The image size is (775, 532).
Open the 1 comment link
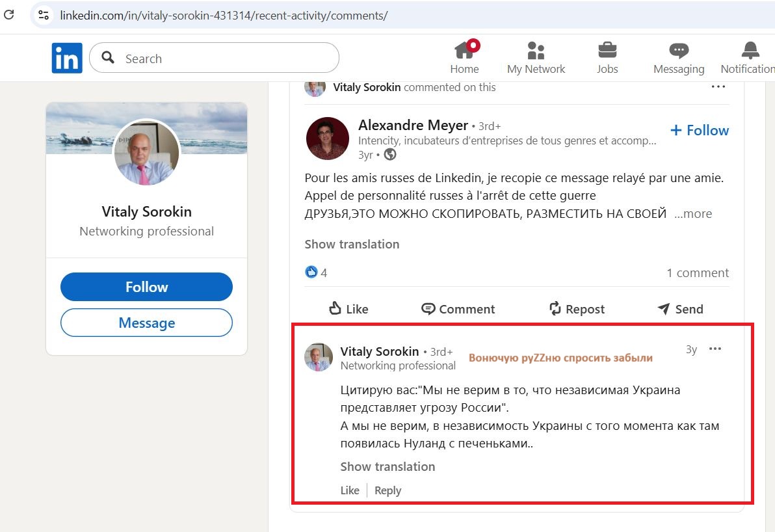click(x=697, y=273)
